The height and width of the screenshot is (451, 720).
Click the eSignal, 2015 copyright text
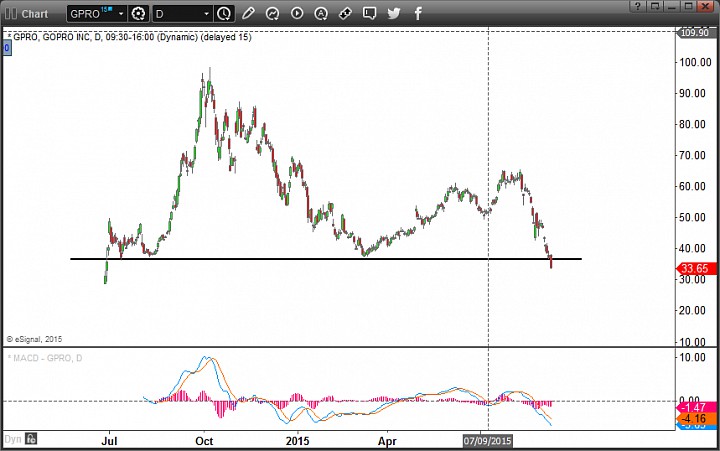[34, 339]
